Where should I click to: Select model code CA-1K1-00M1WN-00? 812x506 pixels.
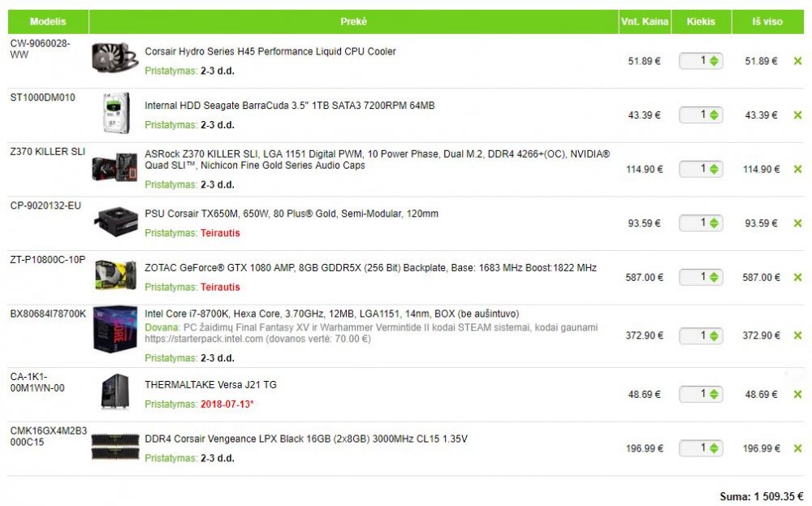click(37, 383)
